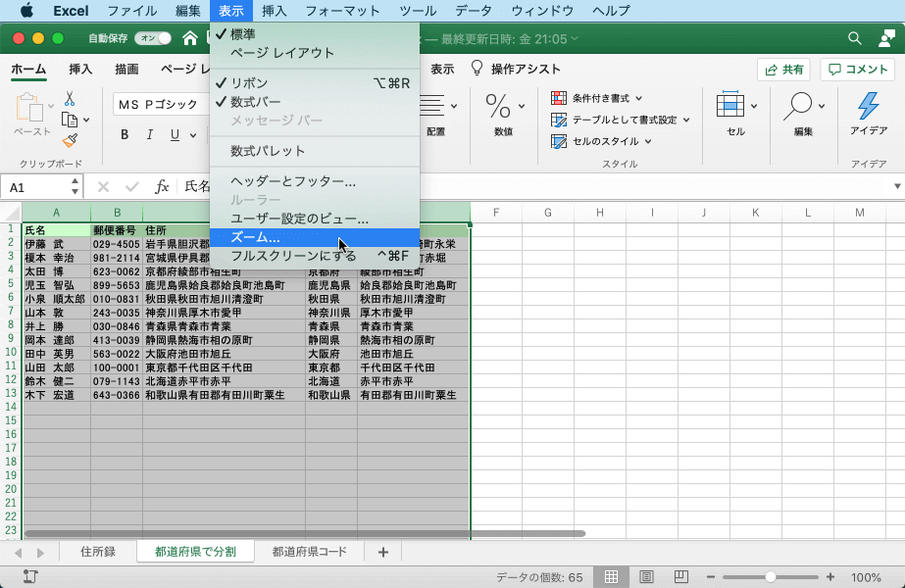Click the insert function fx icon

tap(162, 186)
